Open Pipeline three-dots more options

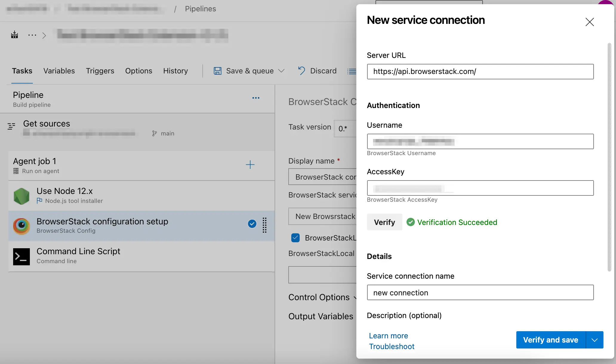(x=256, y=98)
